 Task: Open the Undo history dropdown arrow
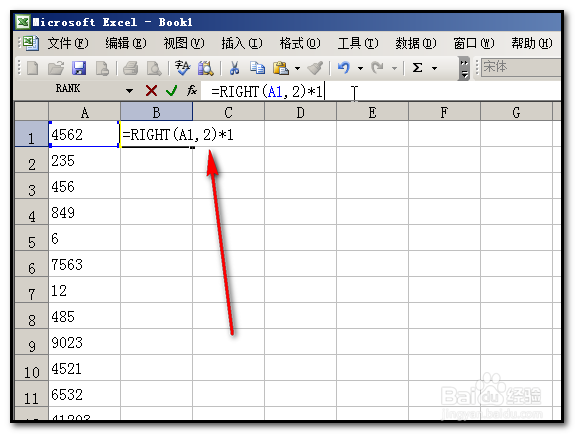point(360,68)
